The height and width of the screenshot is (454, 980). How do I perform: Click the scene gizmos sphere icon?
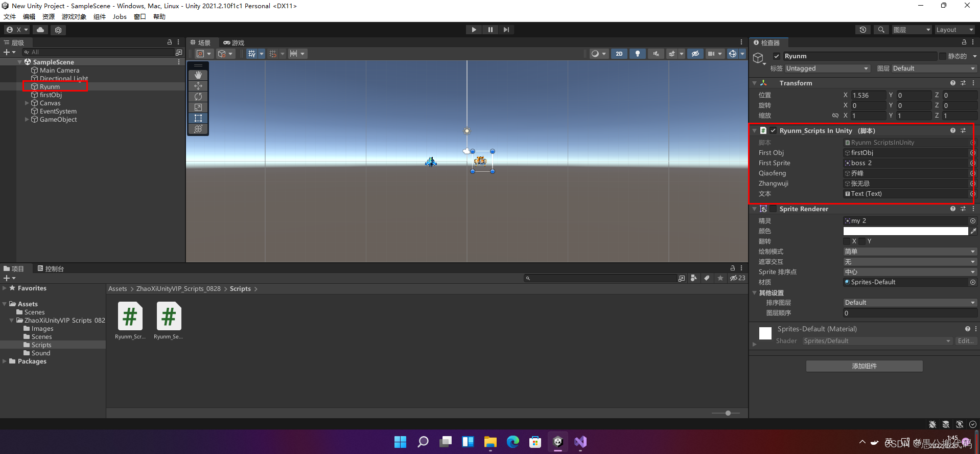tap(733, 54)
